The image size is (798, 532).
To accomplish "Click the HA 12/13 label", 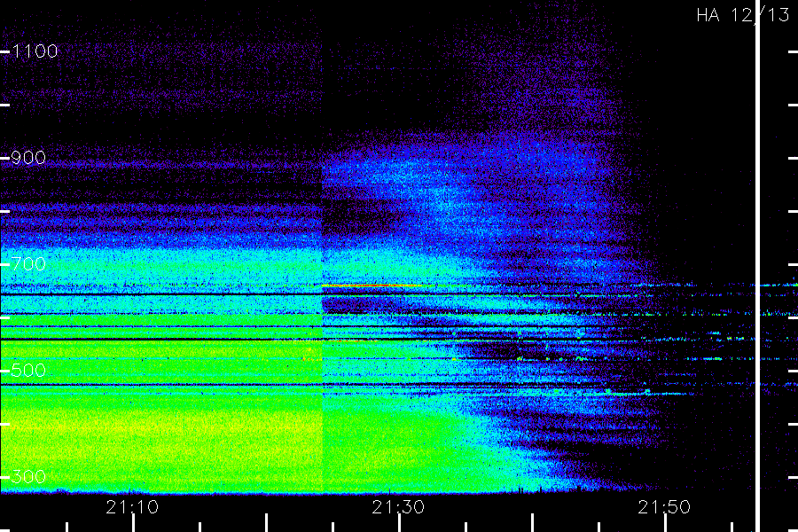I will coord(742,15).
